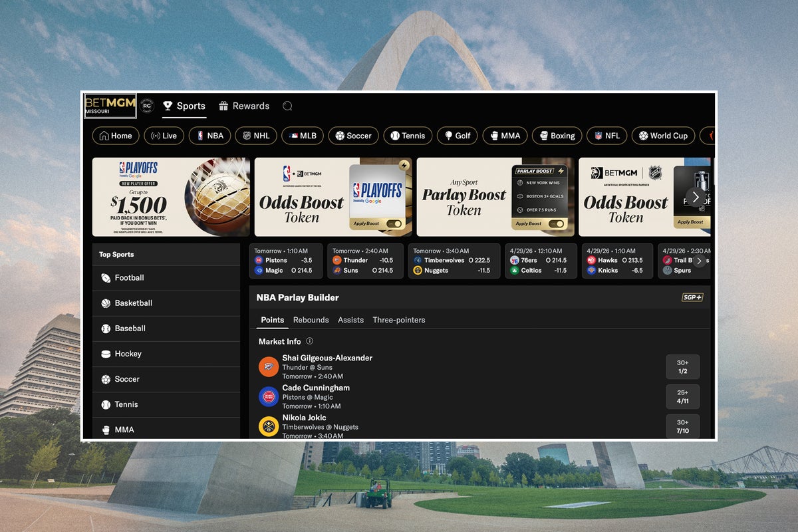Open the NHL category pill
Viewport: 798px width, 532px height.
point(255,136)
